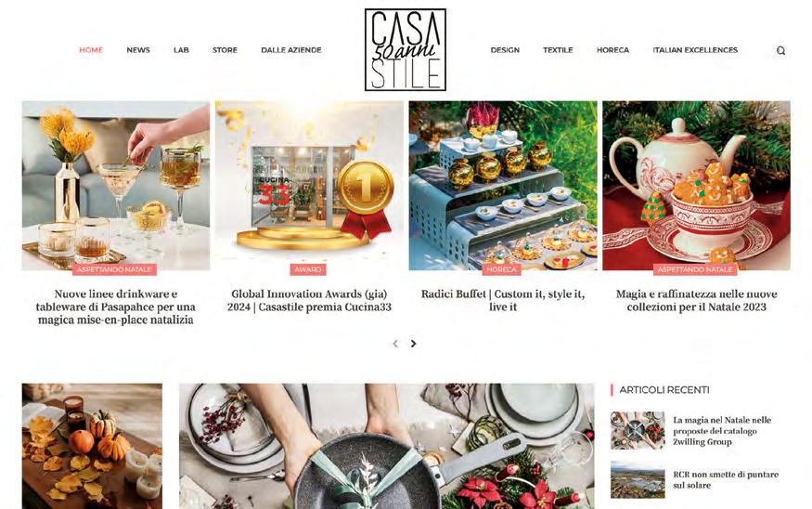Read Global Innovation Awards 2024 article
Screen dimensions: 812x509
[309, 301]
